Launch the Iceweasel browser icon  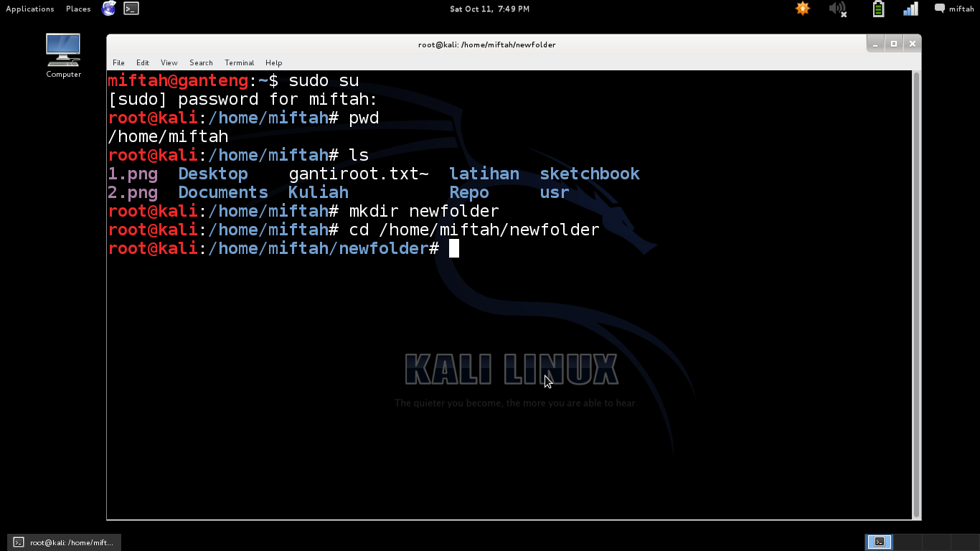tap(109, 9)
